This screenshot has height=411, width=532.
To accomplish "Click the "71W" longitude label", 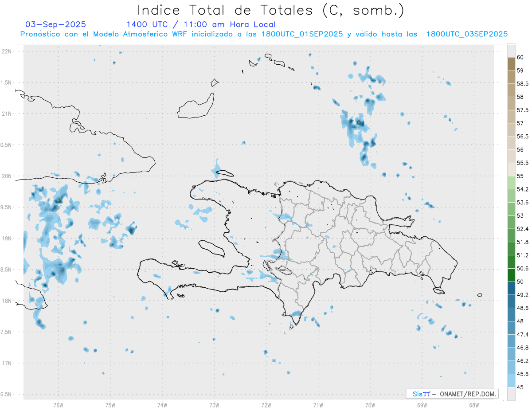I will (318, 405).
